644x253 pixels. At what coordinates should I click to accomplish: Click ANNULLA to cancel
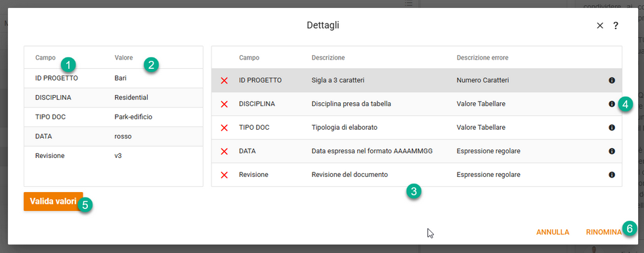(x=553, y=232)
